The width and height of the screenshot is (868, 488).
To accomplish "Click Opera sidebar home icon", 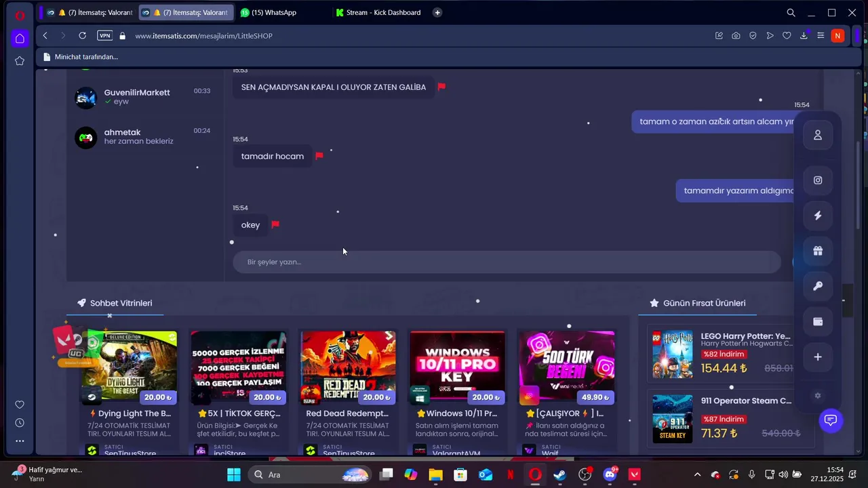I will 20,38.
